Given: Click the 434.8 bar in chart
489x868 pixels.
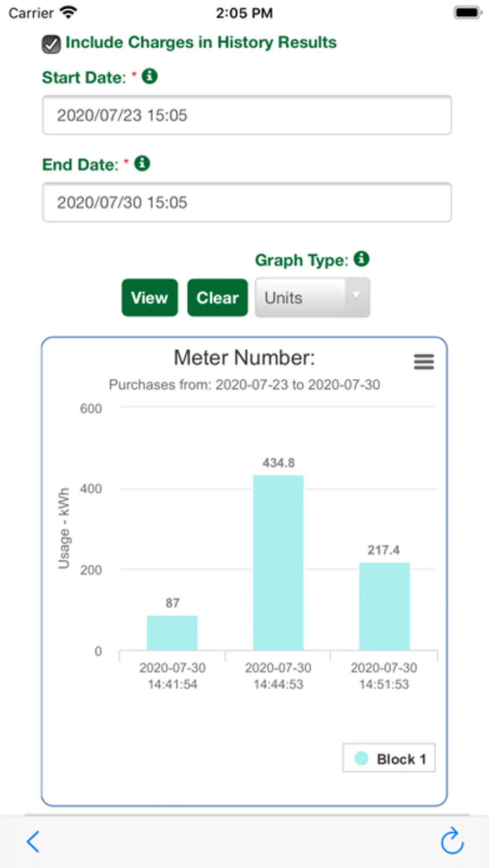Looking at the screenshot, I should pyautogui.click(x=278, y=562).
